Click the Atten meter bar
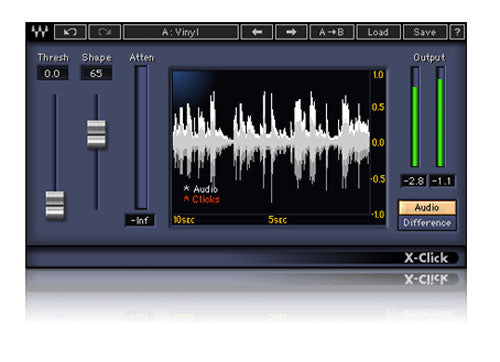The height and width of the screenshot is (362, 500). (x=141, y=137)
